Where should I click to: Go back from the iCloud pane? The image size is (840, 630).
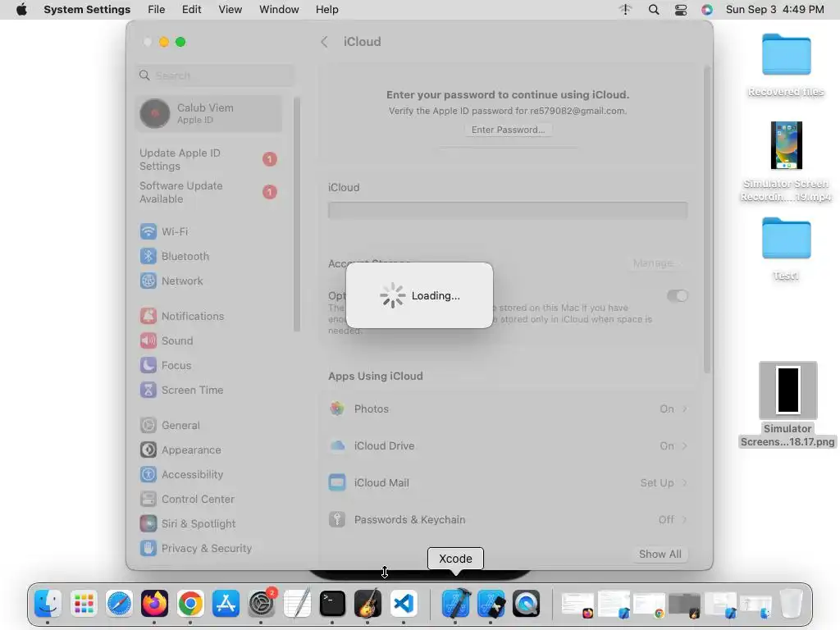tap(324, 42)
